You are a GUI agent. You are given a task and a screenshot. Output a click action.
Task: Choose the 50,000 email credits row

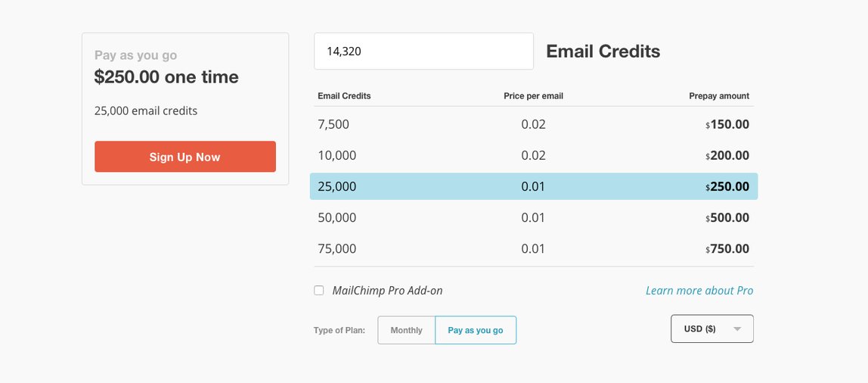pos(534,217)
